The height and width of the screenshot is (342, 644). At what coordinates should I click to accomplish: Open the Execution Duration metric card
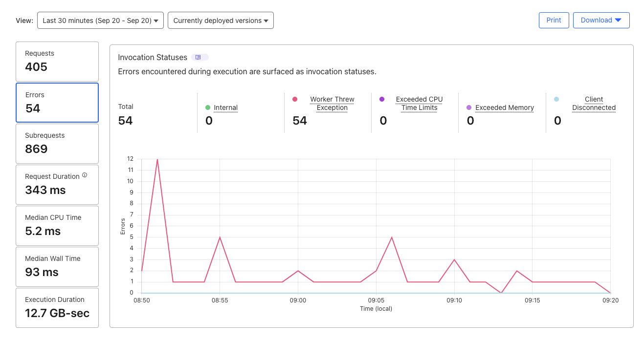57,307
